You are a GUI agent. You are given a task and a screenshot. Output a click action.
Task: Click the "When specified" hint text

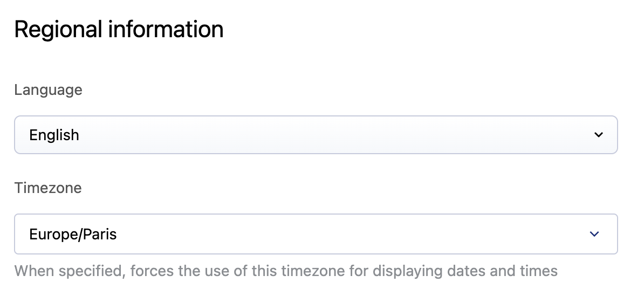[x=70, y=270]
